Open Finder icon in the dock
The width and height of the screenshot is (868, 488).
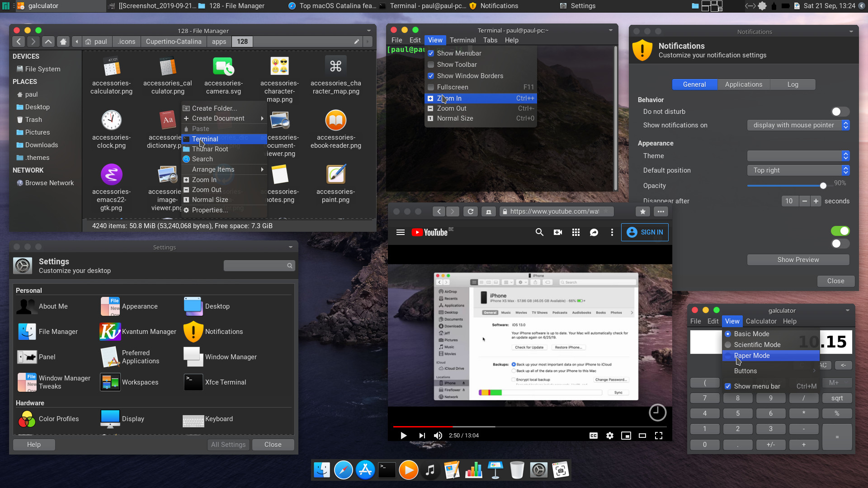coord(322,470)
